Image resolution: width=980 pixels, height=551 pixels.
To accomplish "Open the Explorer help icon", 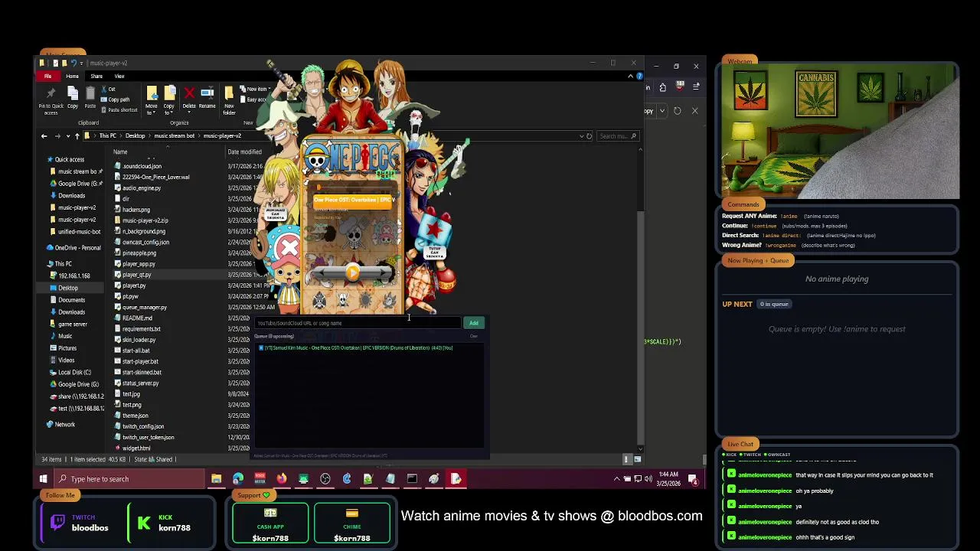I will [x=639, y=76].
